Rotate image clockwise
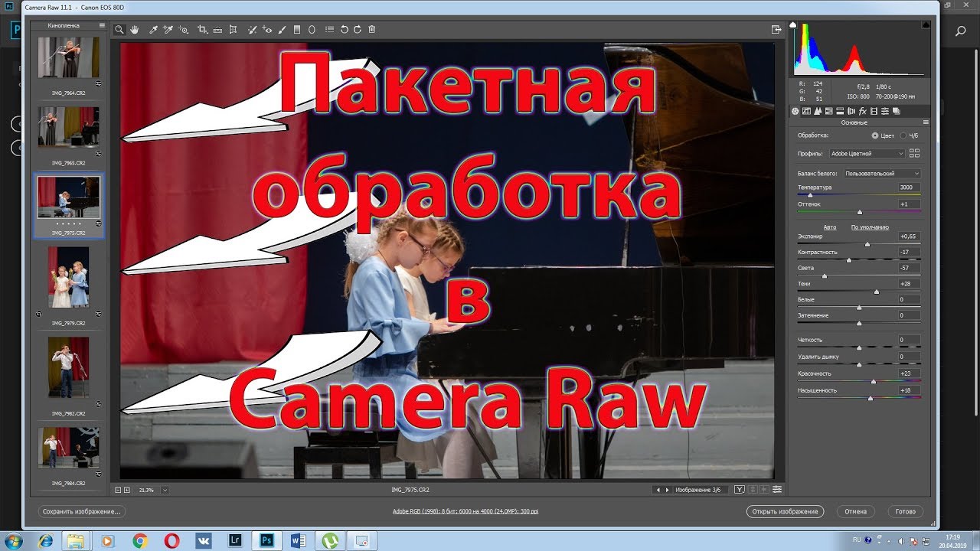 pos(358,30)
